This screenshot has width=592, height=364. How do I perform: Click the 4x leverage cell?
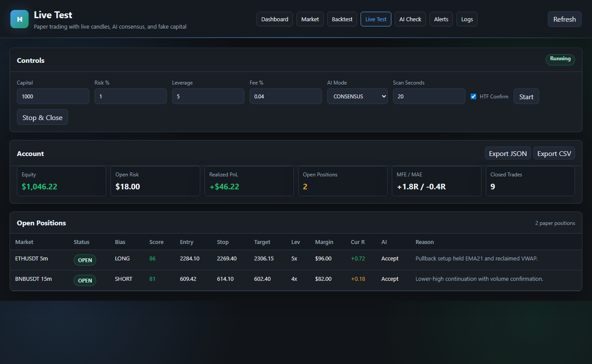click(294, 279)
